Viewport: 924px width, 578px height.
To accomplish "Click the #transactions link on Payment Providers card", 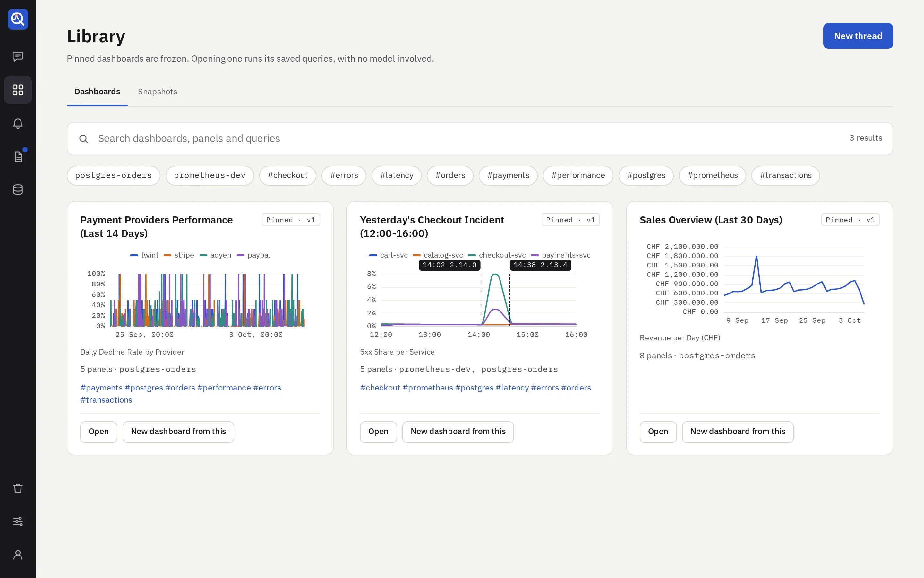I will click(106, 400).
